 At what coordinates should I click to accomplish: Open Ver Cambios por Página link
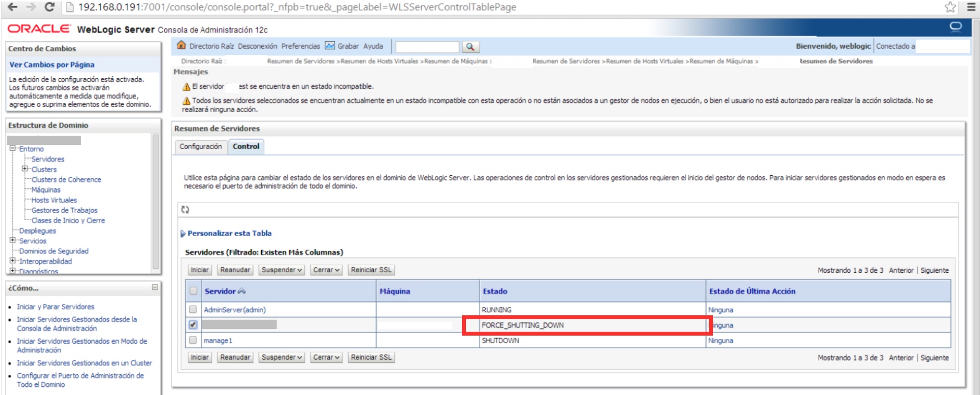click(x=52, y=65)
